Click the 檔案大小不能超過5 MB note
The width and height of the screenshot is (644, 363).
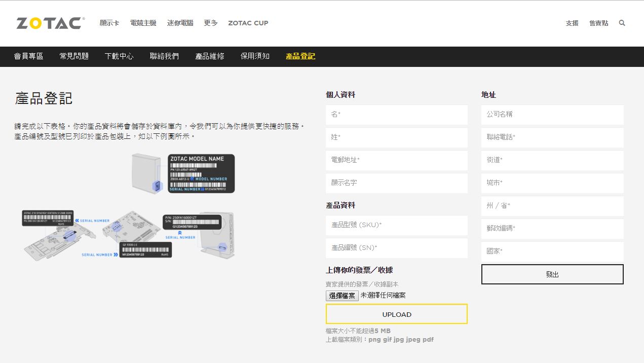click(x=358, y=331)
